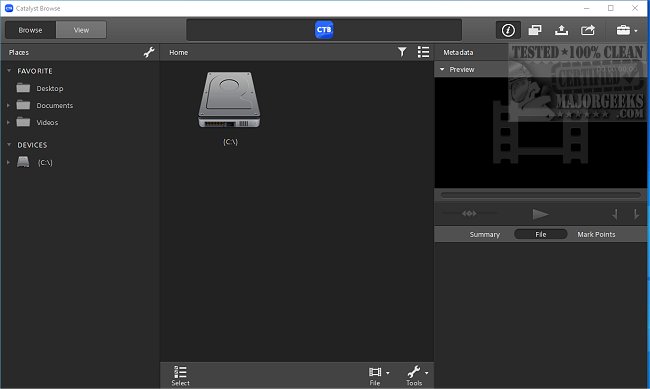The image size is (650, 389).
Task: Toggle the metadata info inspector icon
Action: (508, 30)
